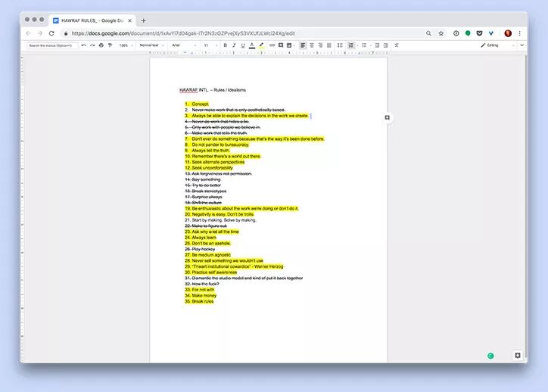Viewport: 548px width, 392px height.
Task: Open the Normal text style dropdown
Action: (151, 45)
